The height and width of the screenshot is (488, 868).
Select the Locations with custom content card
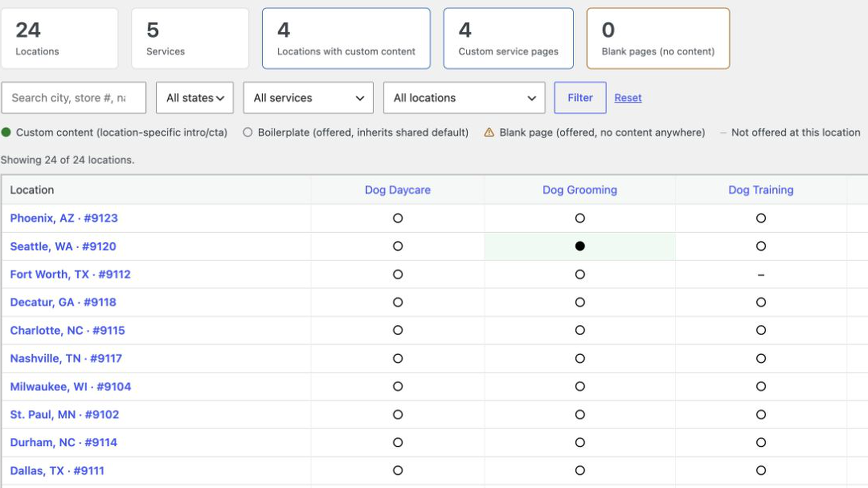pyautogui.click(x=346, y=38)
